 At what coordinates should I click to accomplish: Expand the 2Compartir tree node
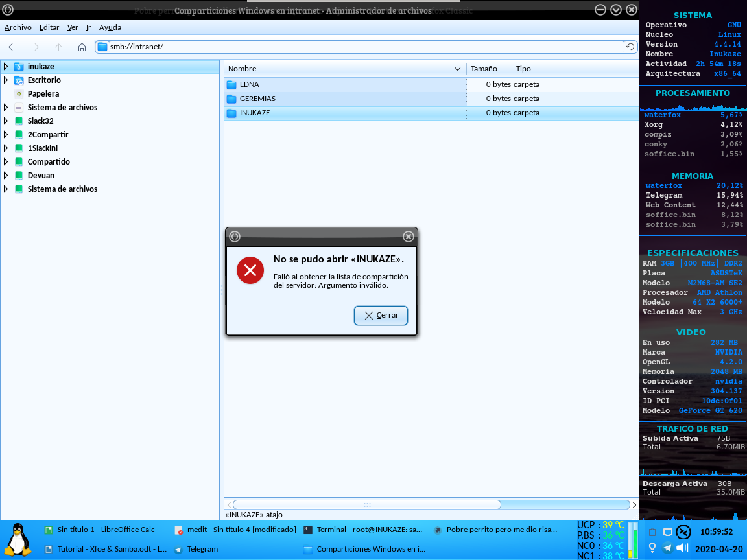coord(6,134)
